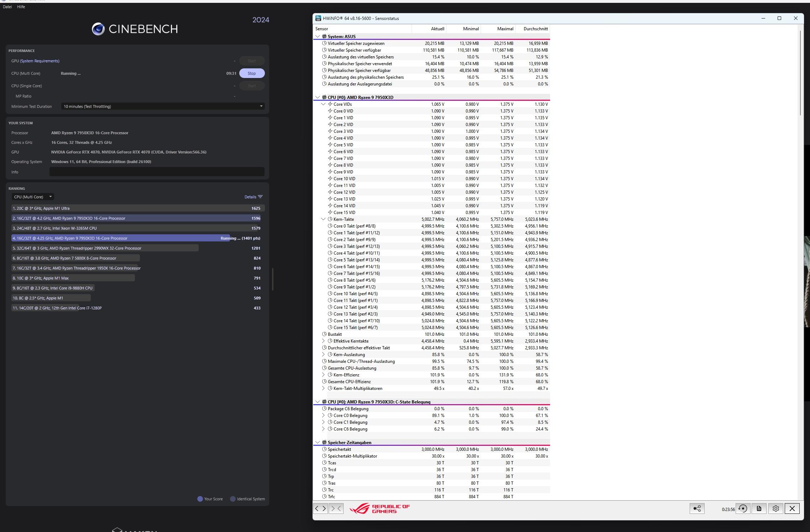Image resolution: width=810 pixels, height=532 pixels.
Task: Open the Hilfe menu
Action: tap(21, 7)
